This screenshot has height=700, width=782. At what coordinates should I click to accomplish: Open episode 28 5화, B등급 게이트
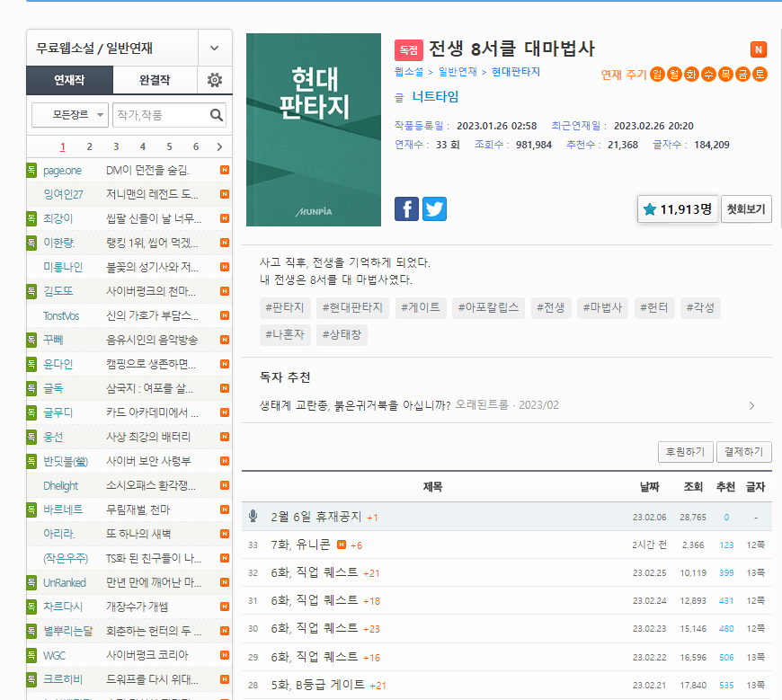tap(317, 685)
